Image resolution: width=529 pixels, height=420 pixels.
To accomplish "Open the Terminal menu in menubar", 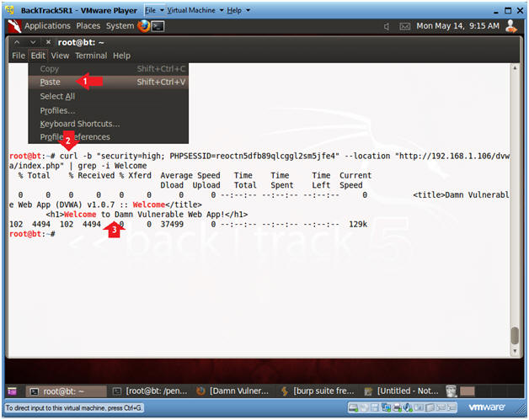I will click(x=91, y=56).
